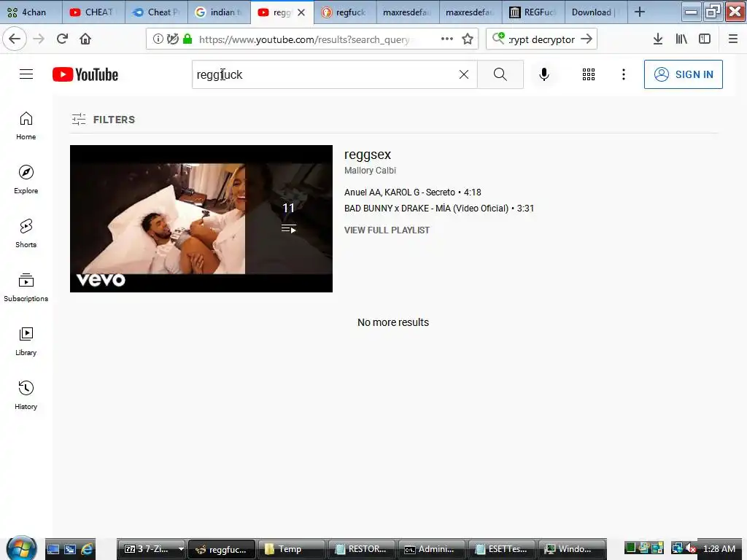The image size is (747, 560).
Task: Open Subscriptions in sidebar
Action: 26,287
